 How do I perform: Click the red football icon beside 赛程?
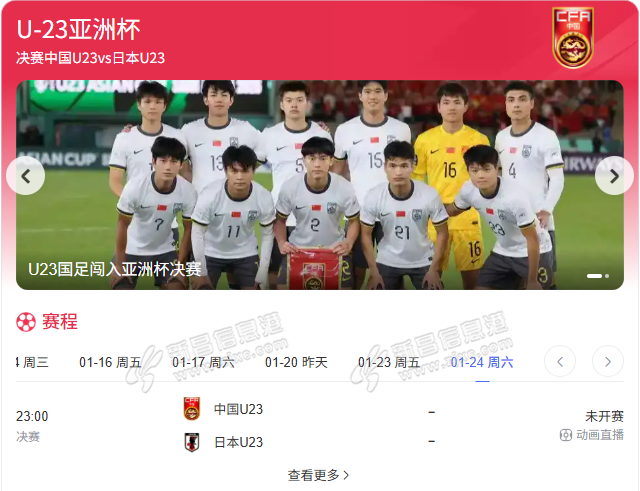tap(26, 322)
